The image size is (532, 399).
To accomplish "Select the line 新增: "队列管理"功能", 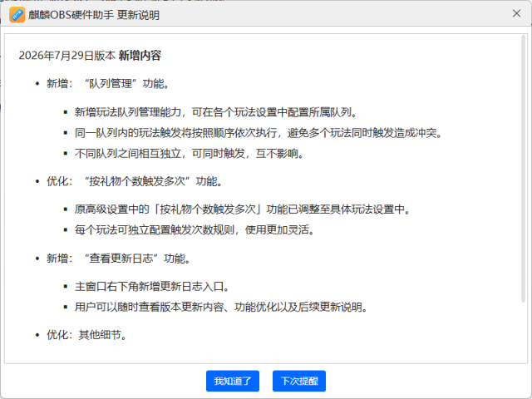I will 107,83.
